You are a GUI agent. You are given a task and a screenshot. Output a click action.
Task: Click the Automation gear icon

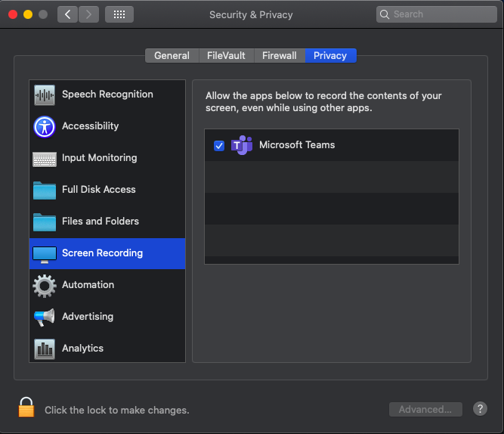[x=45, y=286]
